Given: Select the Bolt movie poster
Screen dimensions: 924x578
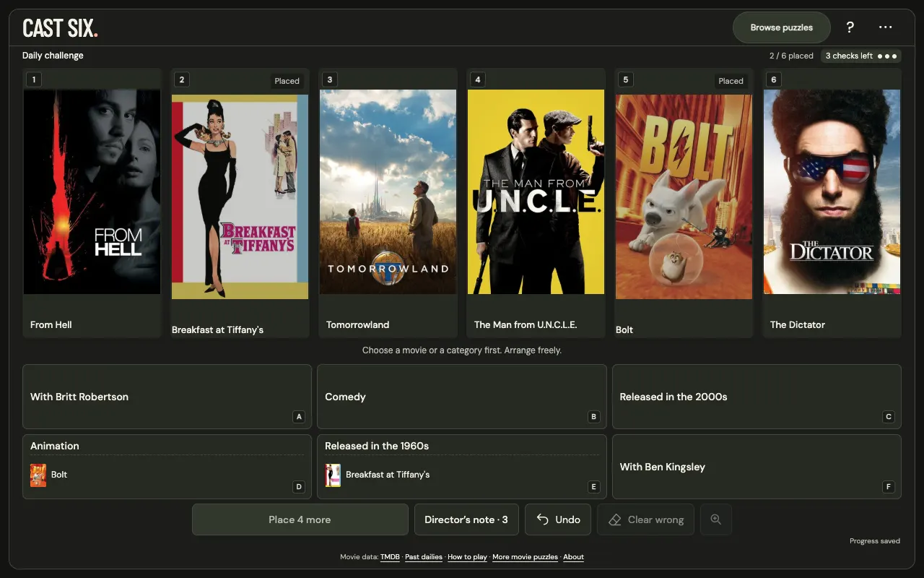Looking at the screenshot, I should (x=684, y=197).
